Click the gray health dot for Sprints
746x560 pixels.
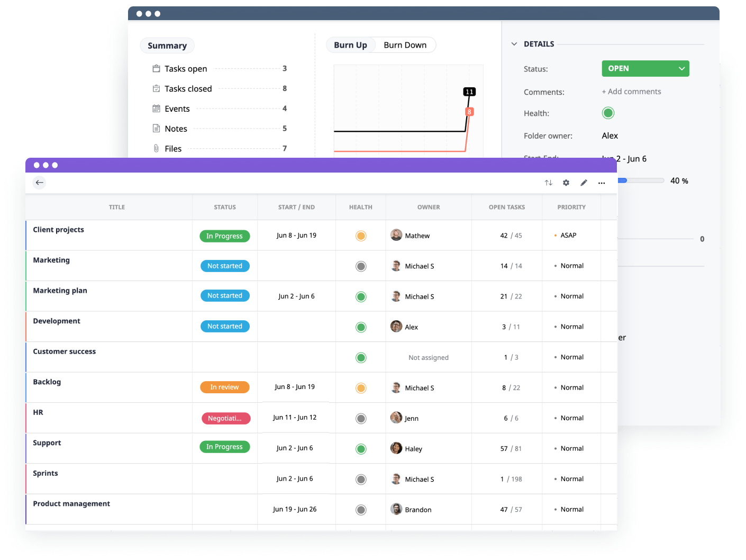click(x=360, y=479)
